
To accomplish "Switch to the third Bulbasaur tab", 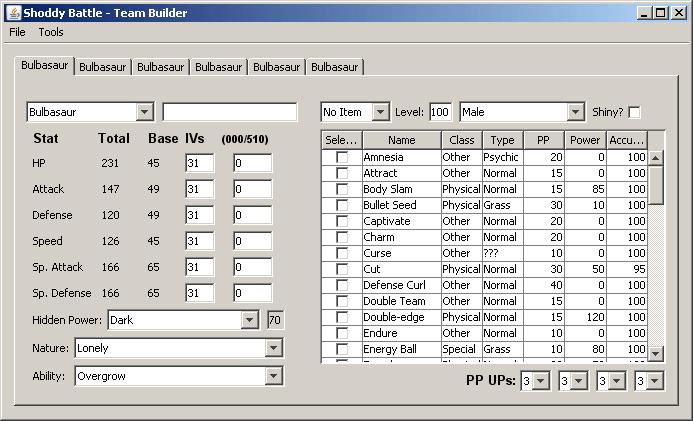I will pos(160,67).
